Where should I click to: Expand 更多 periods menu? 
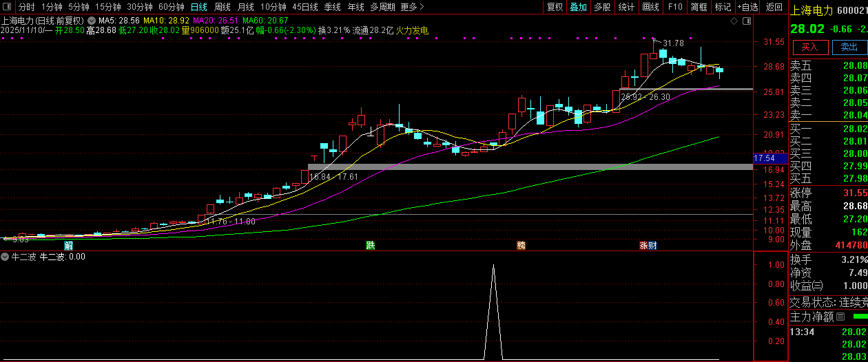[412, 7]
